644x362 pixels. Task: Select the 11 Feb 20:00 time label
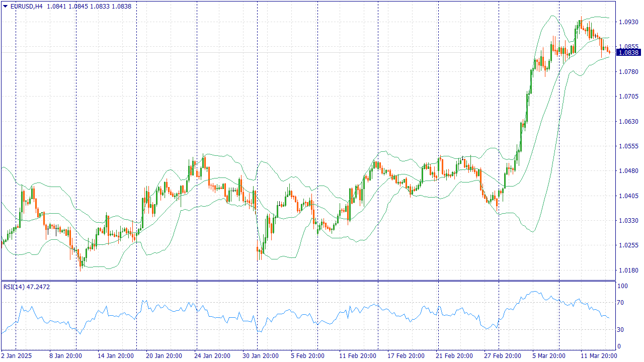357,356
